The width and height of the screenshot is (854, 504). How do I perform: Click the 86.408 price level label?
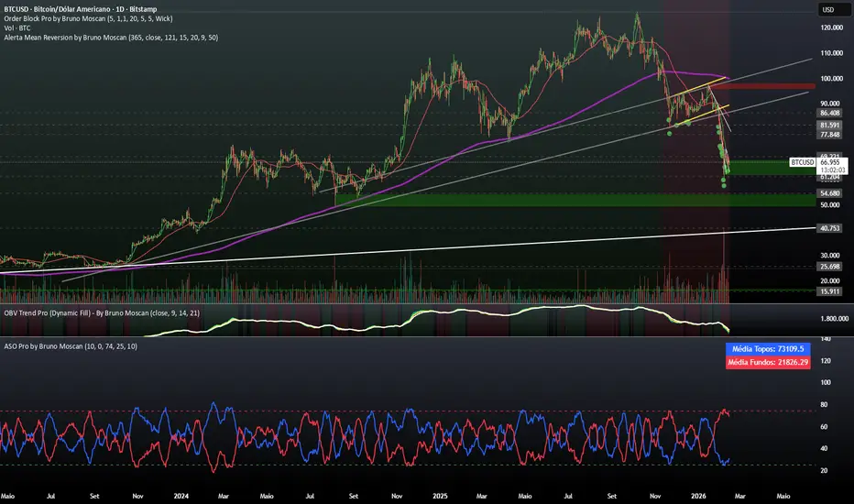pos(829,113)
